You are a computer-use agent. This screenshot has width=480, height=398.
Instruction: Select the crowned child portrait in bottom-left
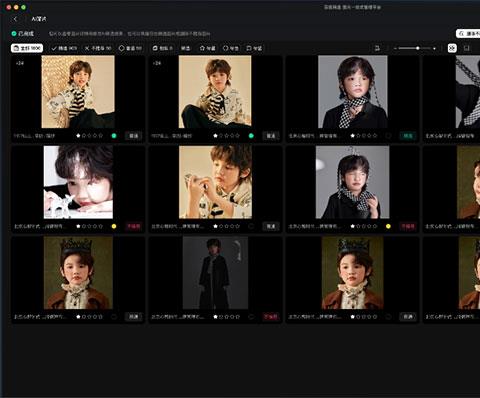(78, 273)
